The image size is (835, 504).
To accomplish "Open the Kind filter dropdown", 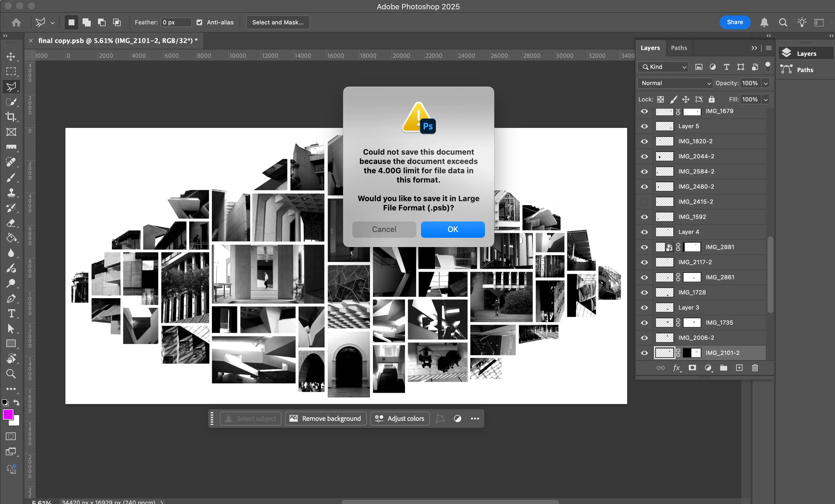I will [663, 67].
